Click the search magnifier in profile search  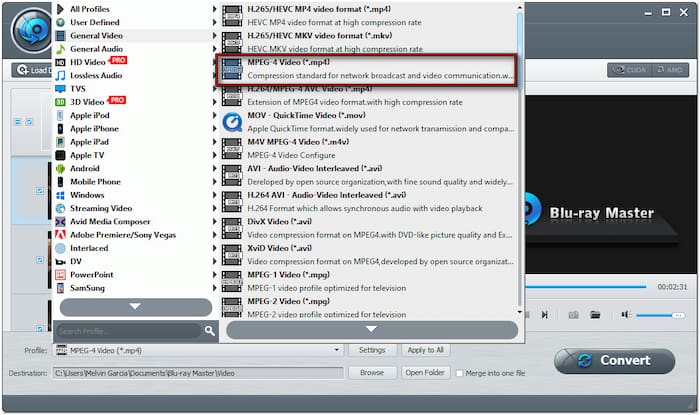(x=209, y=331)
